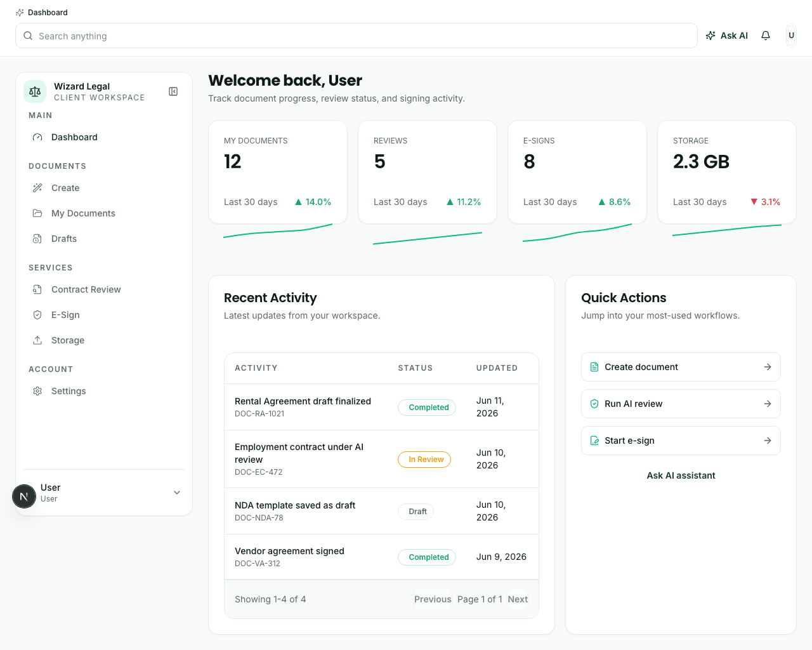Click the arrow on Start e-sign

point(768,441)
